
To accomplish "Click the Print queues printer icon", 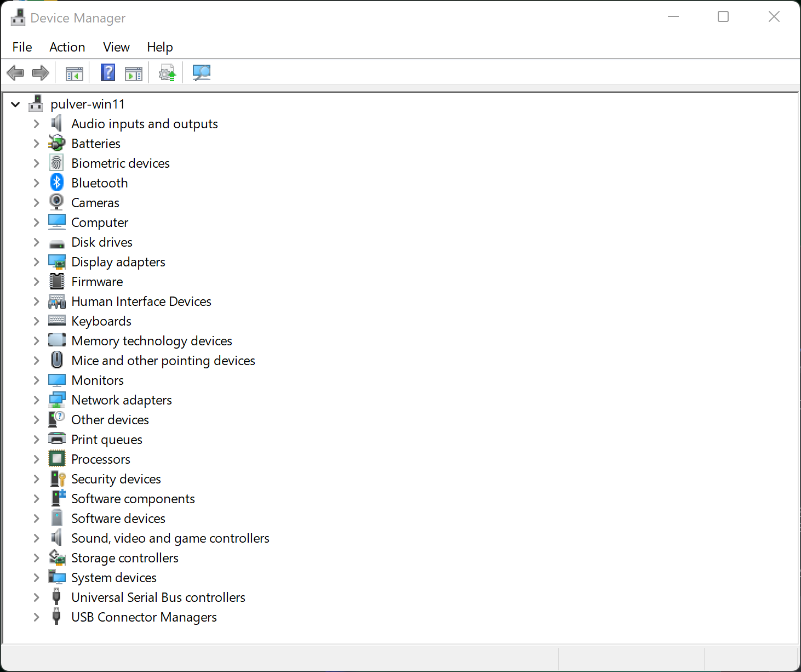I will point(57,439).
